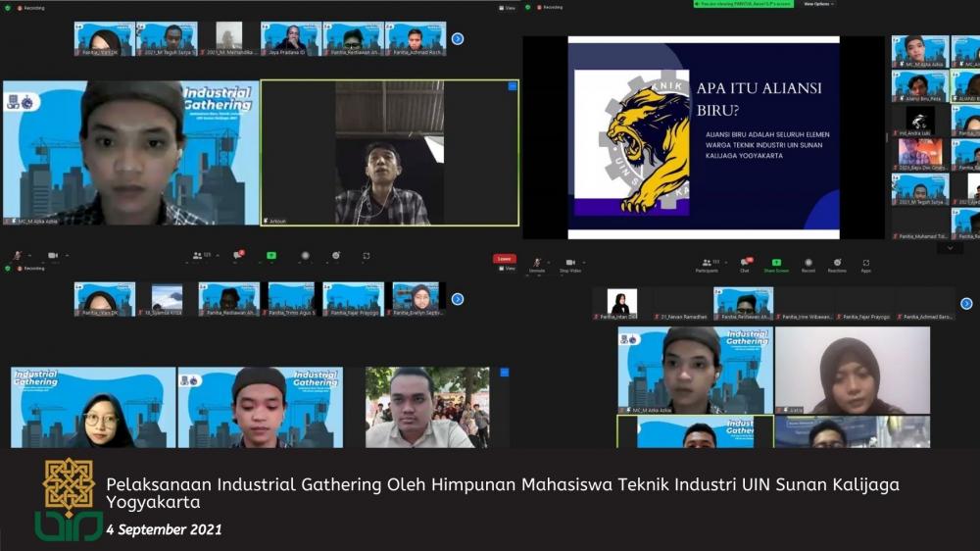Click Share Screen in the slide-sharing window
The width and height of the screenshot is (980, 551).
(x=776, y=266)
